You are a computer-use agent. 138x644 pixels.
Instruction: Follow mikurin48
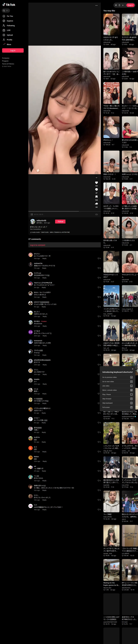coord(60,222)
